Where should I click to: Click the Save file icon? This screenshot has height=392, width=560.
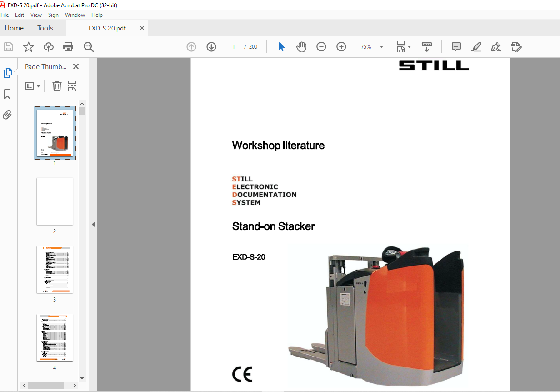[9, 47]
